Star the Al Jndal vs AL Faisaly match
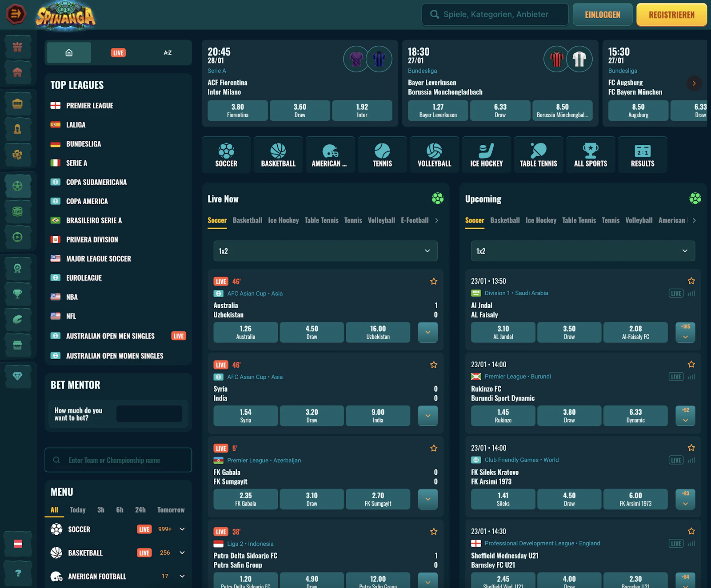Image resolution: width=711 pixels, height=588 pixels. tap(691, 281)
